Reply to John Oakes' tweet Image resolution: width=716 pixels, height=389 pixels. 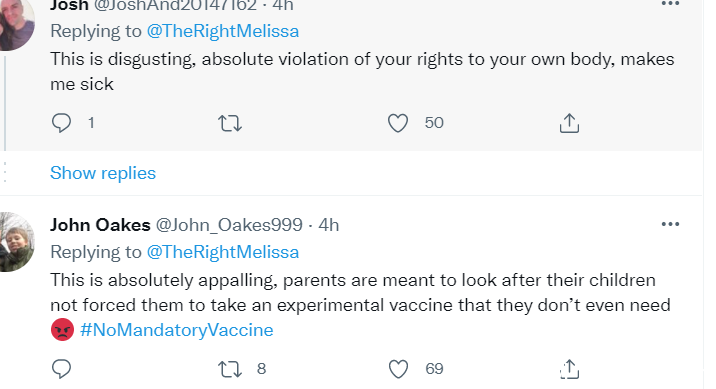coord(61,369)
